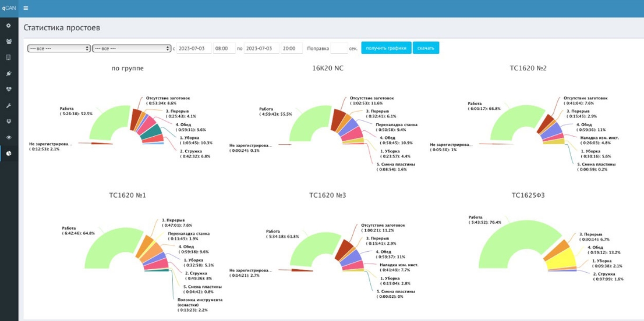Image resolution: width=644 pixels, height=321 pixels.
Task: Open the Dropbox-style boxes sidebar icon
Action: (x=9, y=122)
